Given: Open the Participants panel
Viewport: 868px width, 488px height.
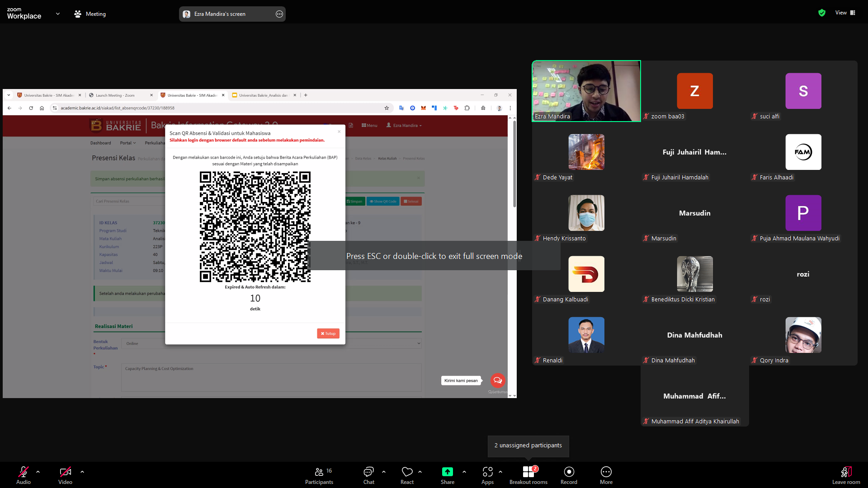Looking at the screenshot, I should pyautogui.click(x=319, y=475).
